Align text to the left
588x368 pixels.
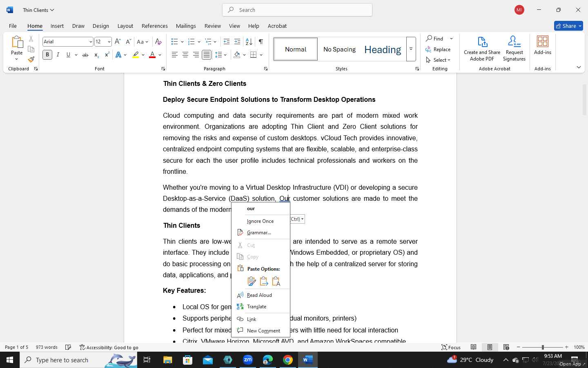pos(175,55)
